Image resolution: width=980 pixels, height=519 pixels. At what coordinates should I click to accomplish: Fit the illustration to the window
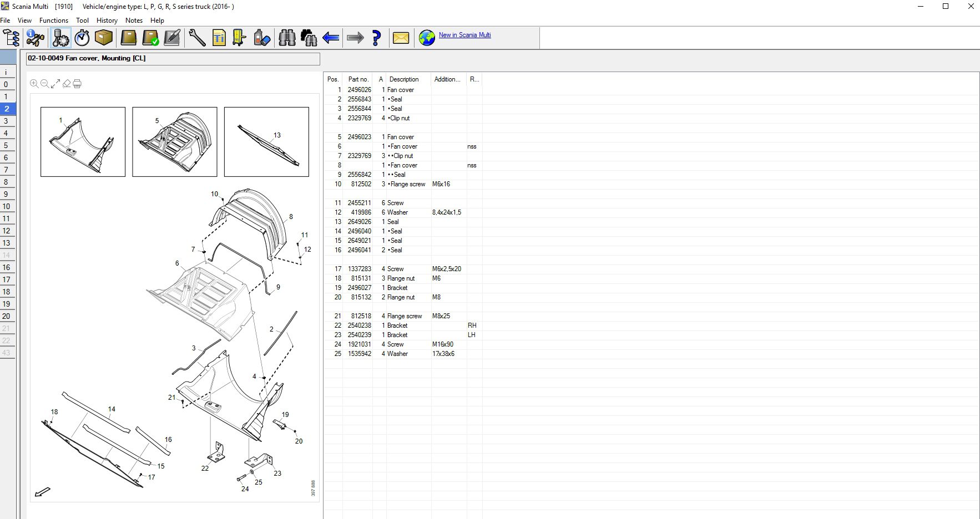pos(55,84)
